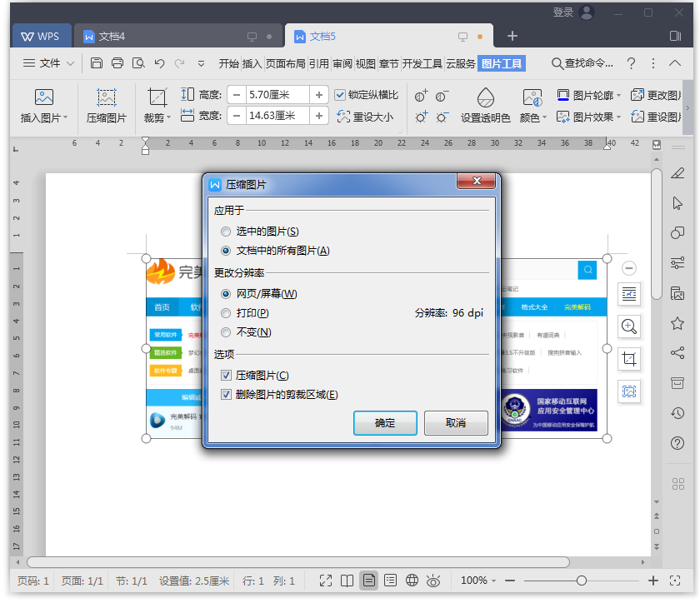The height and width of the screenshot is (603, 700).
Task: Undo the last action
Action: coord(159,63)
